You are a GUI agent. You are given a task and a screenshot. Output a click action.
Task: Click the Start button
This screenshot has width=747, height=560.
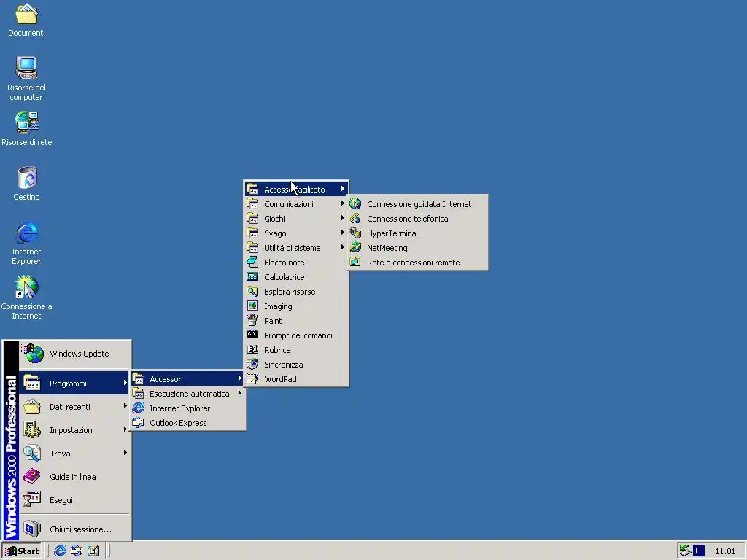(22, 551)
